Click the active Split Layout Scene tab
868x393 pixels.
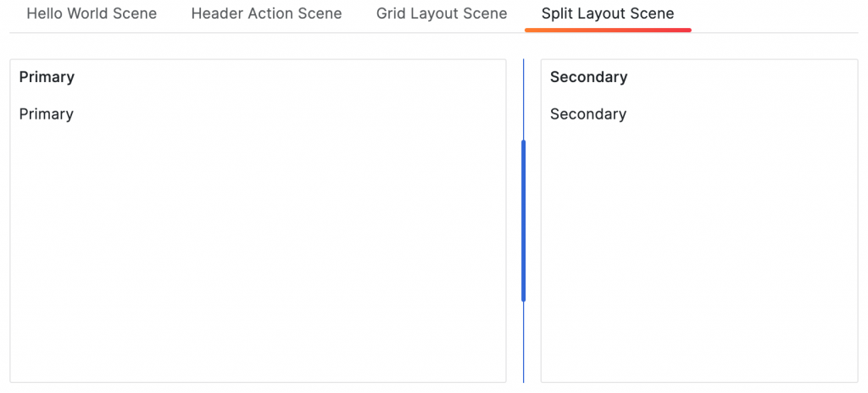pos(608,14)
